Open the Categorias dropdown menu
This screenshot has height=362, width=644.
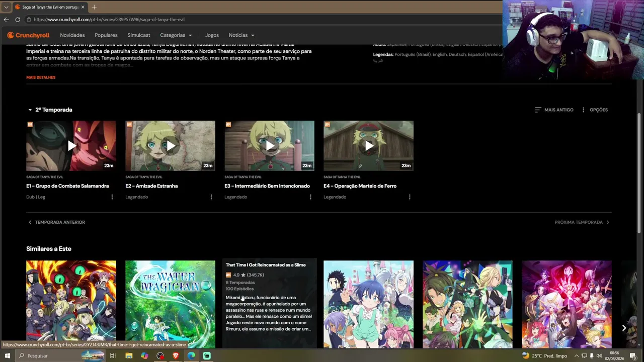(x=176, y=35)
